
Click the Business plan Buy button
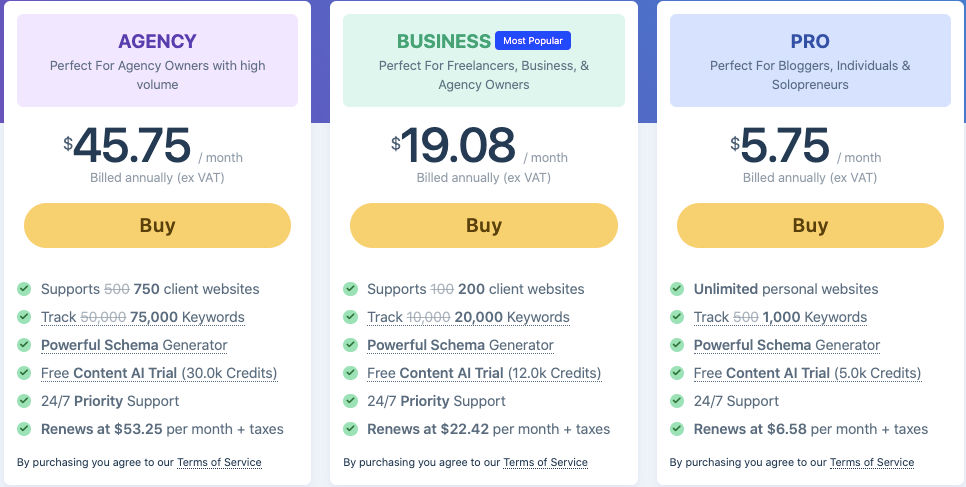pyautogui.click(x=484, y=226)
